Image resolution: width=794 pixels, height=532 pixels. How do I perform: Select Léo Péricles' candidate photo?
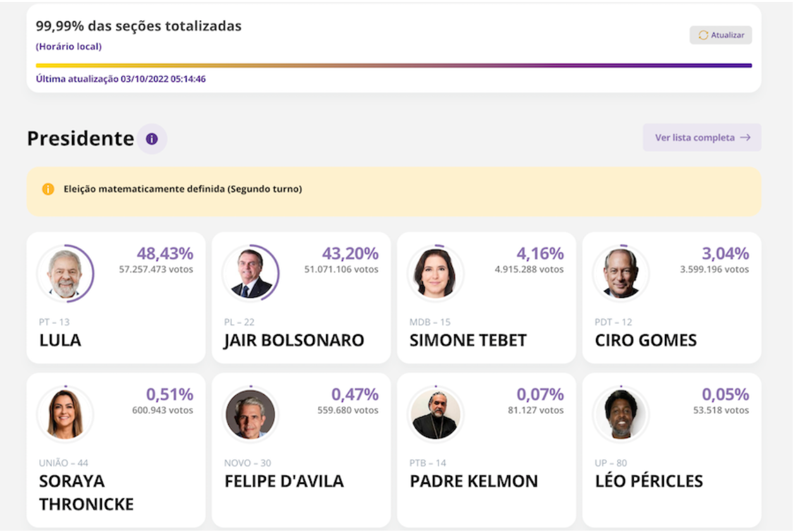coord(620,414)
